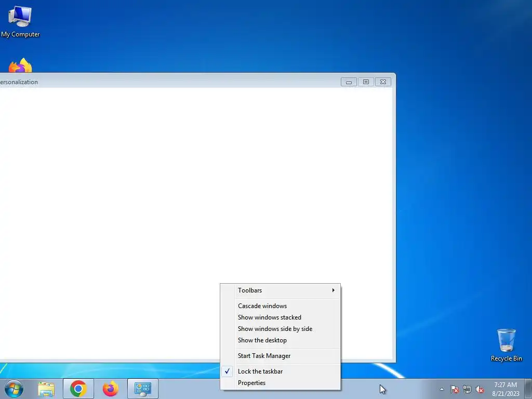The height and width of the screenshot is (399, 532).
Task: Launch Start Task Manager
Action: [280, 356]
